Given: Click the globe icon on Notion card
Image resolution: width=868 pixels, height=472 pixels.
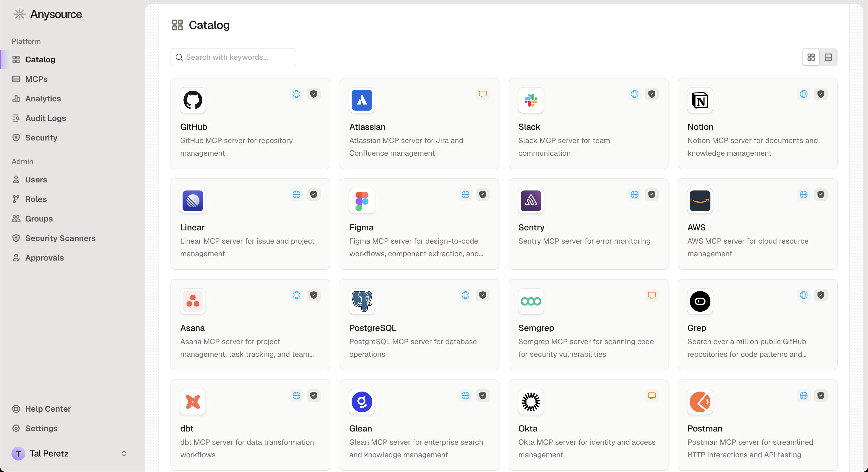Looking at the screenshot, I should click(x=803, y=94).
